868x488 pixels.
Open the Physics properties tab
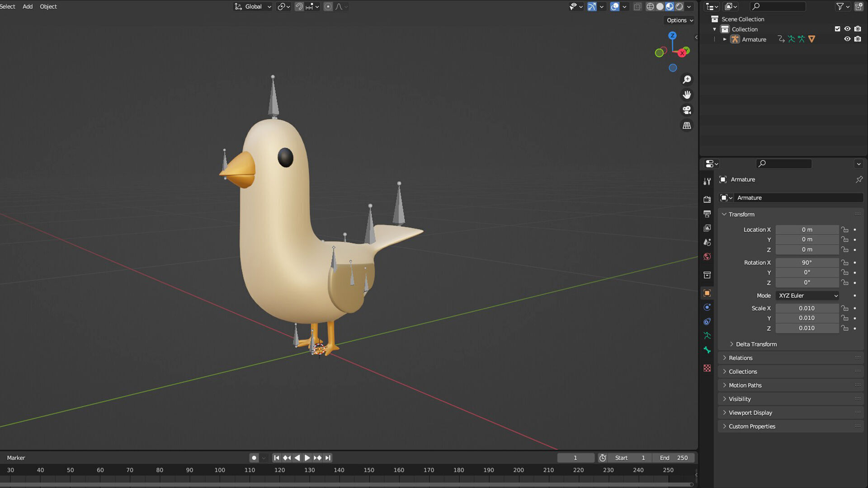click(707, 307)
